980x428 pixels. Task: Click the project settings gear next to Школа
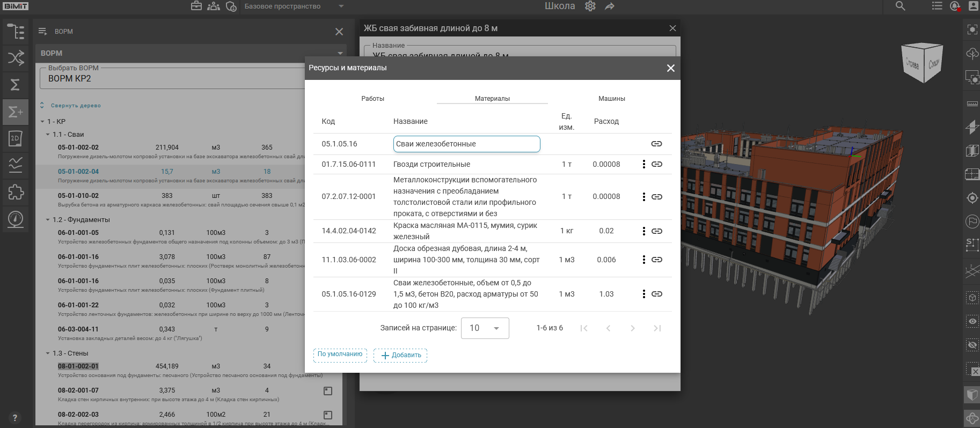click(x=590, y=6)
